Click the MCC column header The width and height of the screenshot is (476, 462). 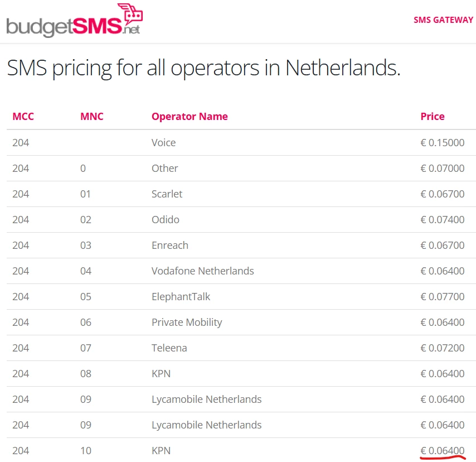[23, 117]
